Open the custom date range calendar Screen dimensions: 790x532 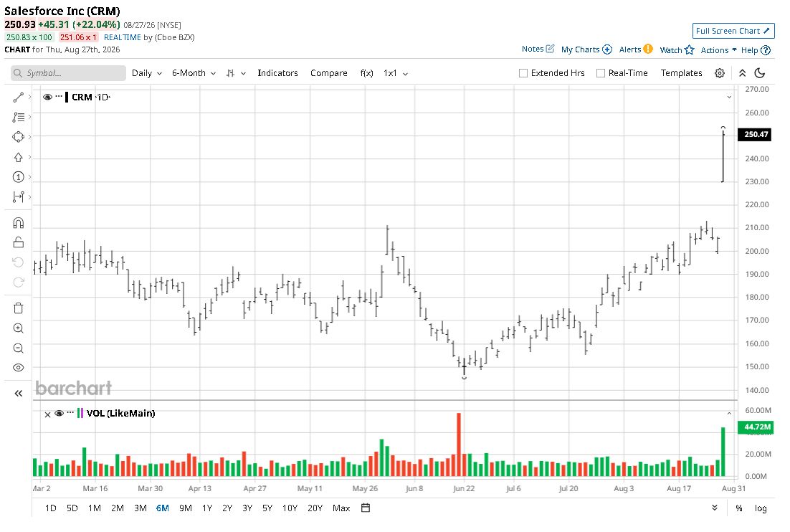click(366, 508)
